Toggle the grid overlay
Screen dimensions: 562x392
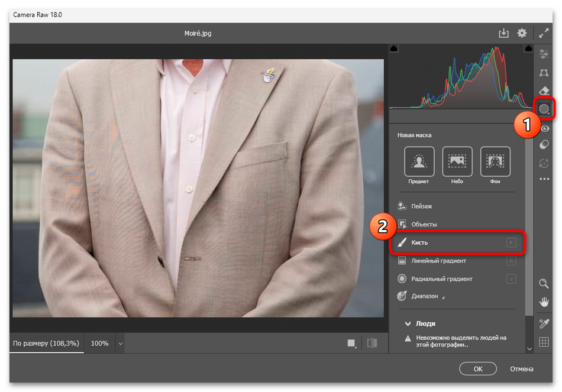pyautogui.click(x=544, y=342)
